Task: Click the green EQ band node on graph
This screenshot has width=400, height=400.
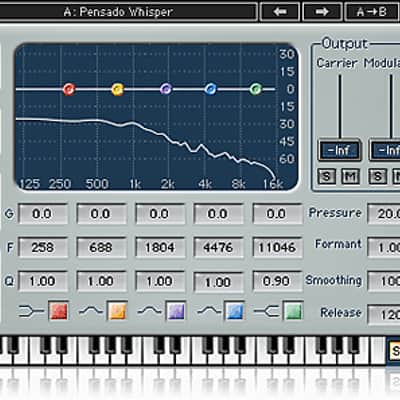Action: coord(256,89)
